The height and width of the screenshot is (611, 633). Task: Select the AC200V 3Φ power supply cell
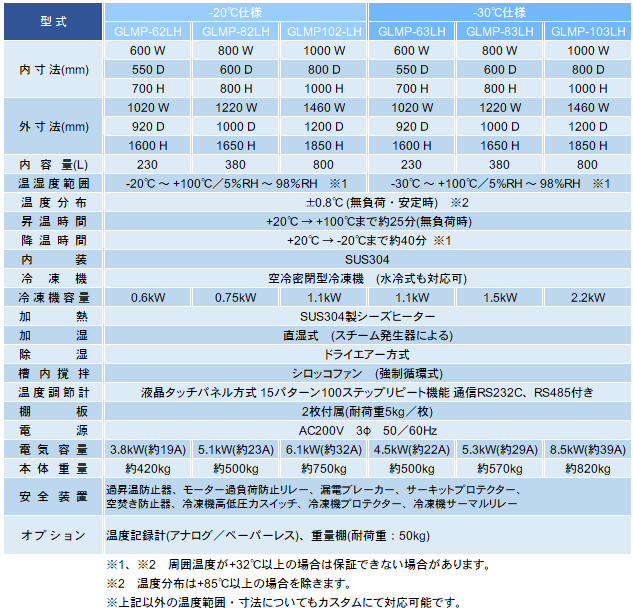click(367, 430)
